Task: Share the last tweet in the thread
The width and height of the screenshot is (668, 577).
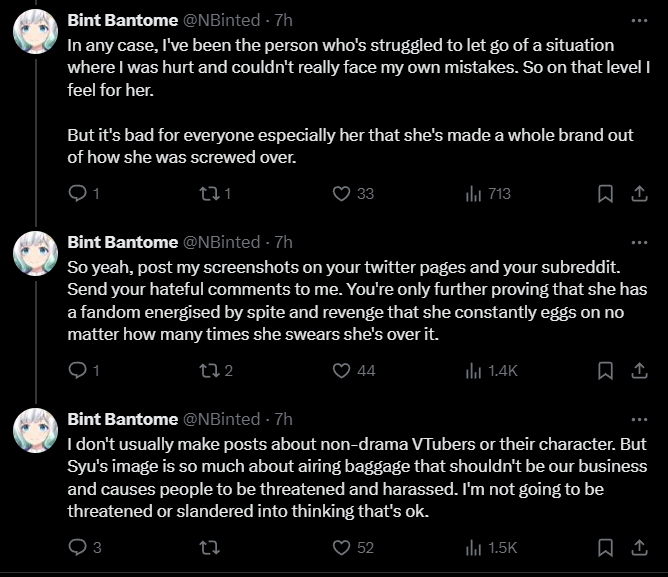Action: pyautogui.click(x=639, y=548)
